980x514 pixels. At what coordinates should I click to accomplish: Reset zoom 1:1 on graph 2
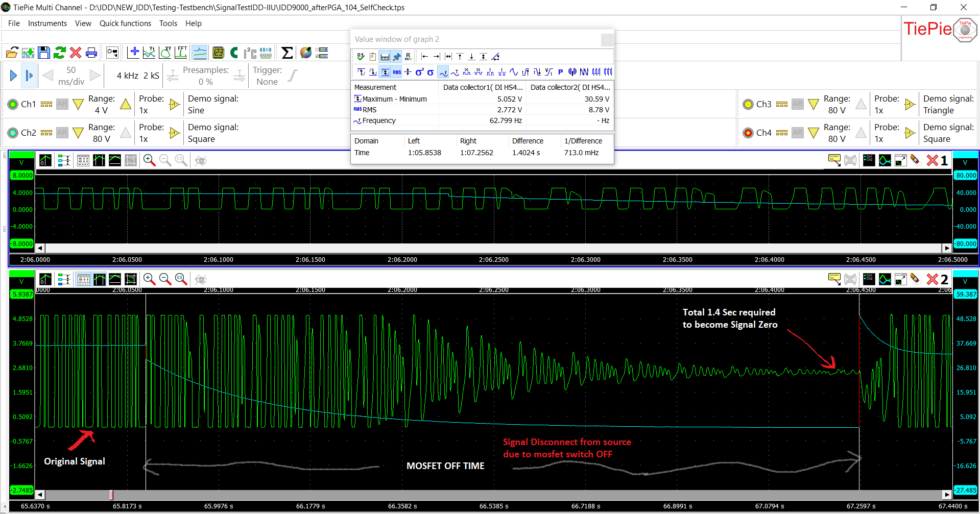click(181, 279)
